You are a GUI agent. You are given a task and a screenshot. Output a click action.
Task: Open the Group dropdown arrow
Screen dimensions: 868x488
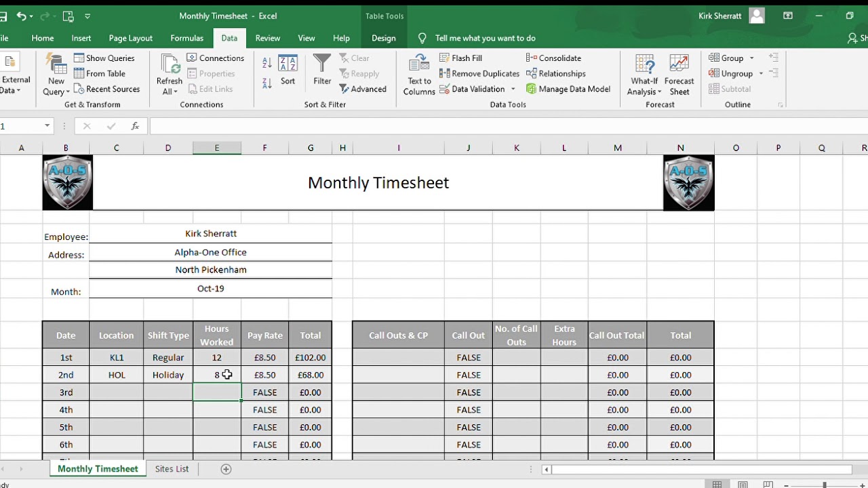(x=751, y=58)
